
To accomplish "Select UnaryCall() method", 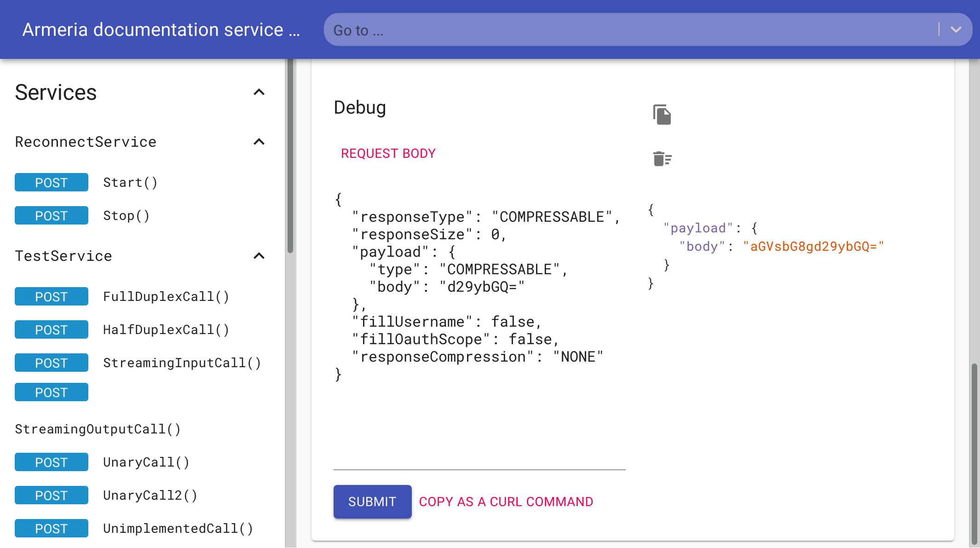I will (146, 462).
